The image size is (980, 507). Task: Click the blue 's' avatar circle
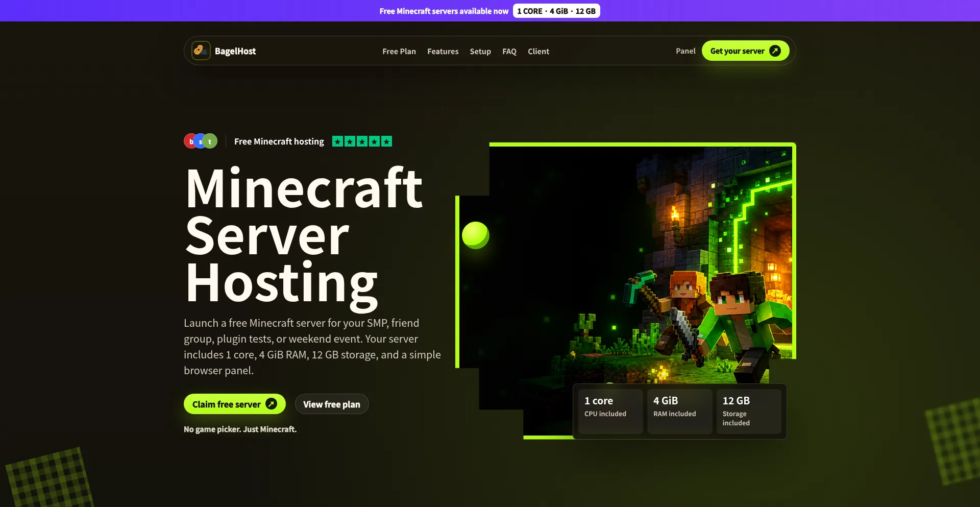pyautogui.click(x=201, y=141)
